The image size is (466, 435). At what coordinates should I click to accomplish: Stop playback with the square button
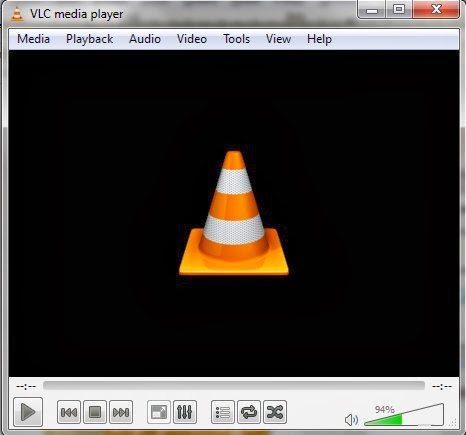click(95, 412)
